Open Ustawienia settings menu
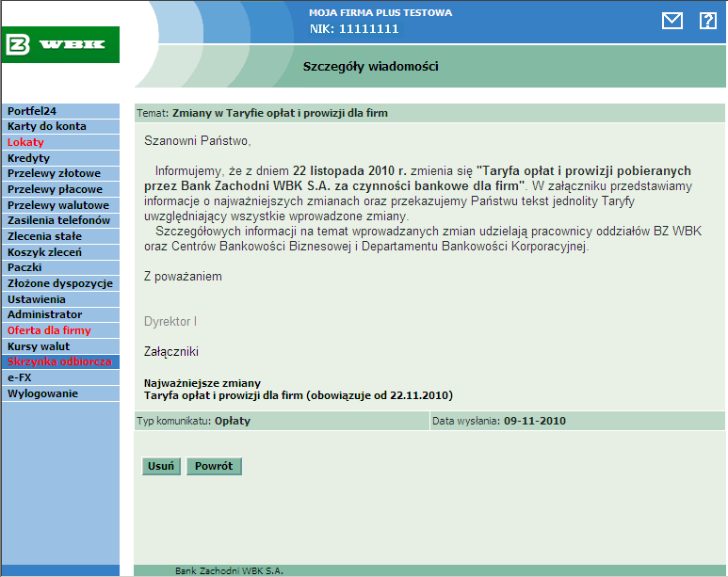The height and width of the screenshot is (577, 728). [x=60, y=299]
